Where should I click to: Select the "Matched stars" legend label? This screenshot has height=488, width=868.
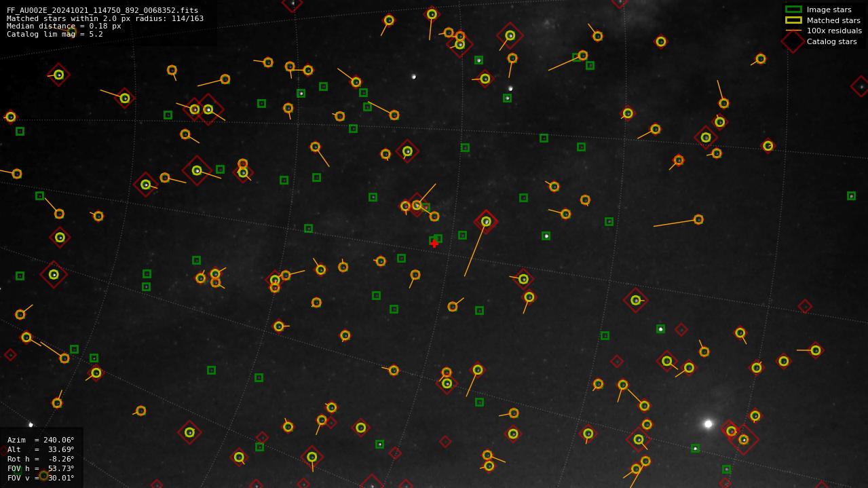pyautogui.click(x=833, y=20)
